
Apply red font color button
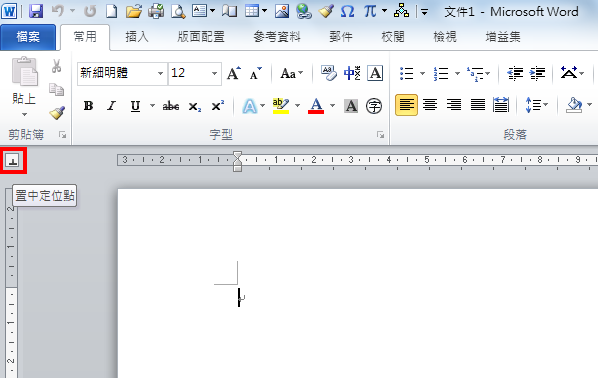pos(316,106)
